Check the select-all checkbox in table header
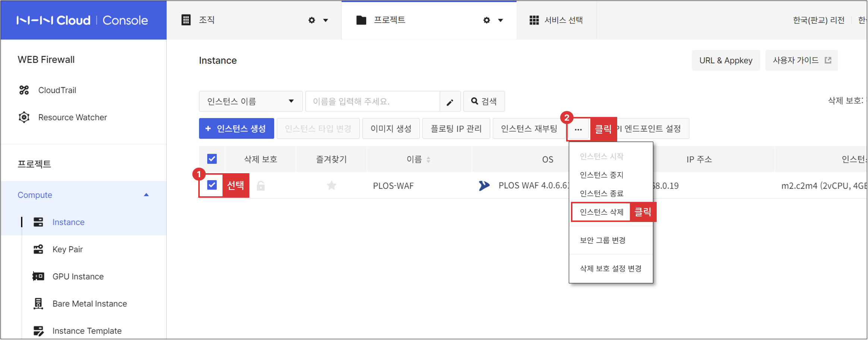 [x=211, y=159]
